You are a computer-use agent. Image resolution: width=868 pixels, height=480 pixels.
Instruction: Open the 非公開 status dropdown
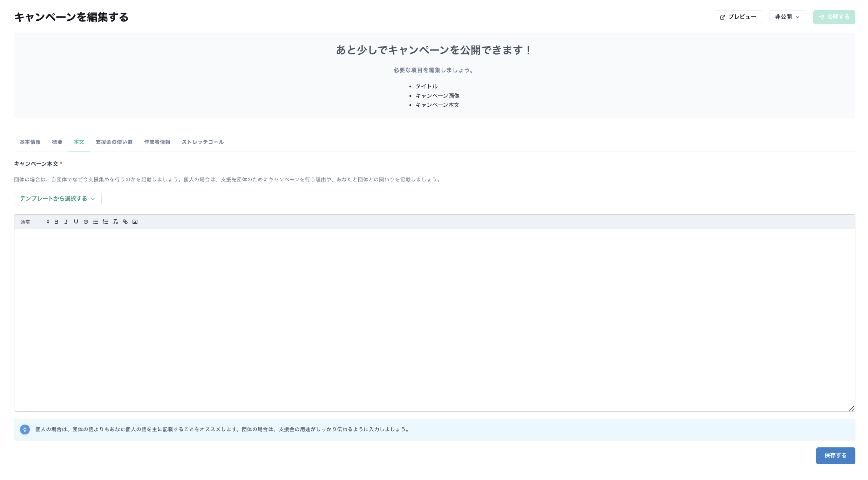point(787,17)
